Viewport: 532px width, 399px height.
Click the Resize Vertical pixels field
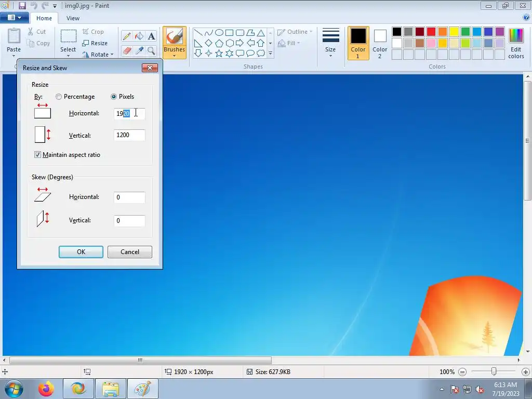[x=129, y=135]
